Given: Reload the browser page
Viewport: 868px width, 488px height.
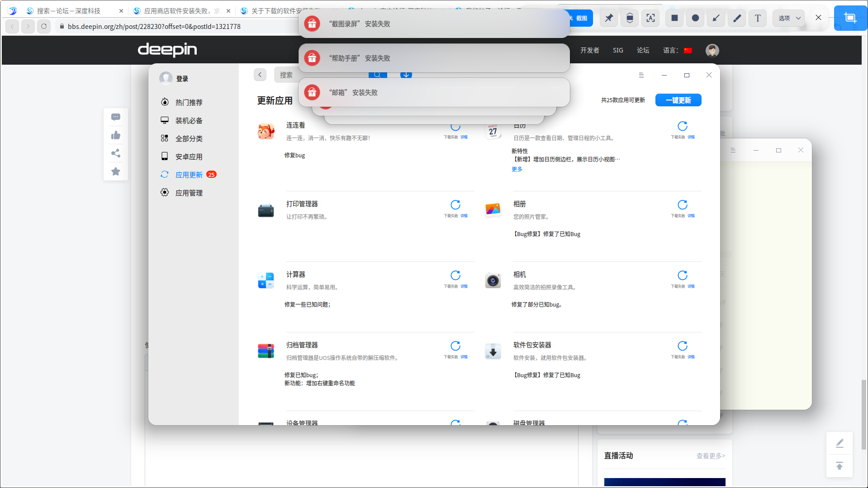Looking at the screenshot, I should 44,26.
